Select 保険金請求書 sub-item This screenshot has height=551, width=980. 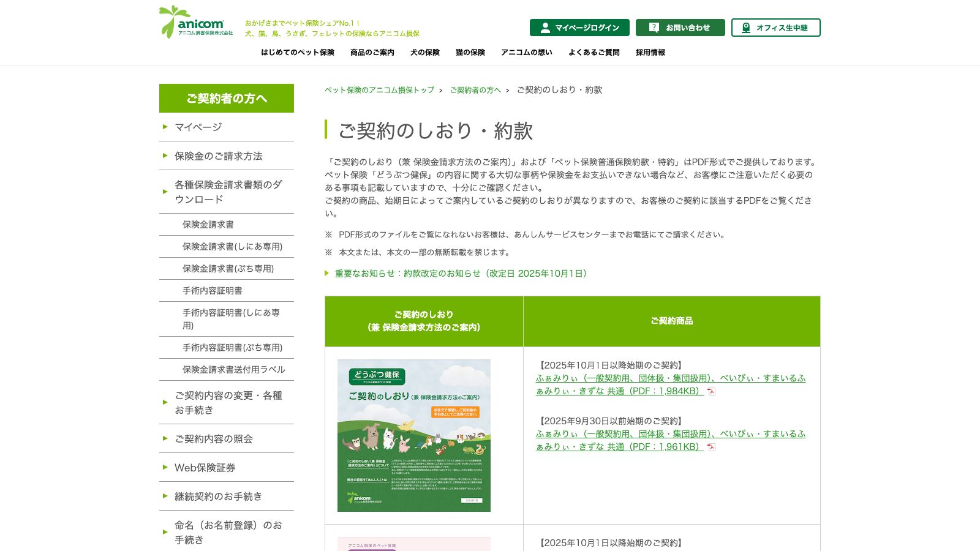pyautogui.click(x=227, y=225)
